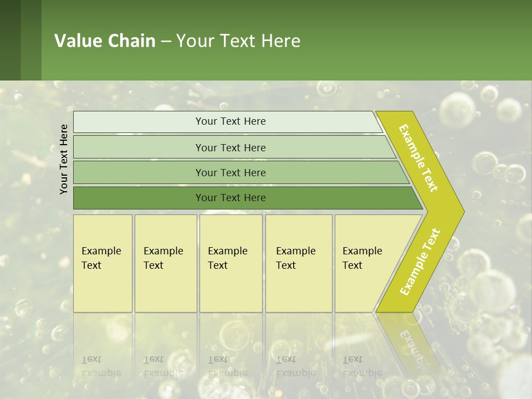Screen dimensions: 532x399
Task: Select the darkest green horizontal bar
Action: coord(230,198)
